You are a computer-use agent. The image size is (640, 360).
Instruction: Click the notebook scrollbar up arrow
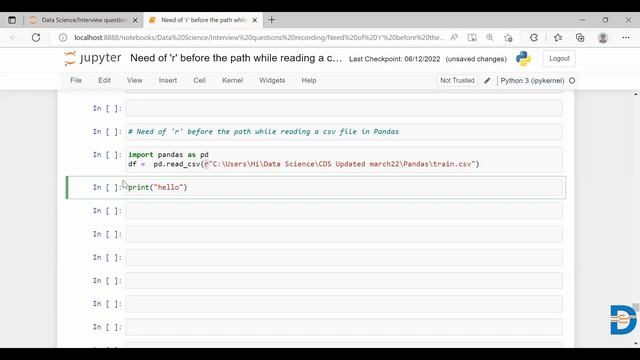[636, 94]
